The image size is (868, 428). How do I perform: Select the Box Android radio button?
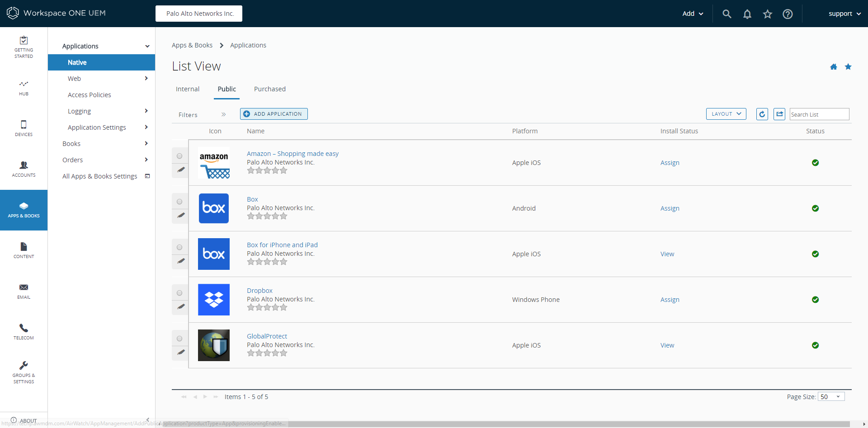[179, 202]
